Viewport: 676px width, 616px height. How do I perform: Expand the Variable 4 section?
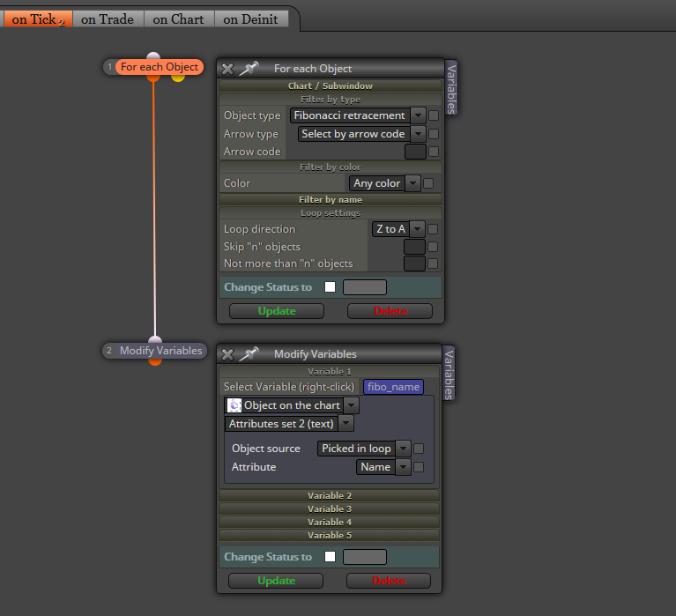coord(330,522)
